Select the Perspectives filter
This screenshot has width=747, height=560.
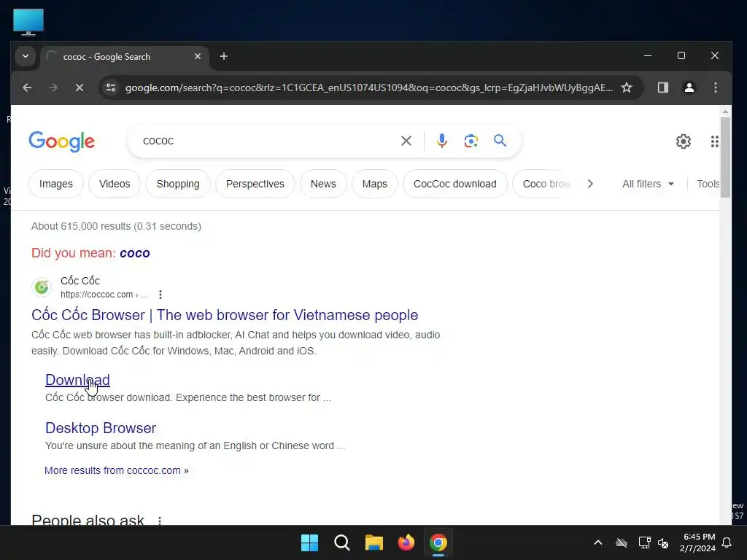pyautogui.click(x=255, y=184)
